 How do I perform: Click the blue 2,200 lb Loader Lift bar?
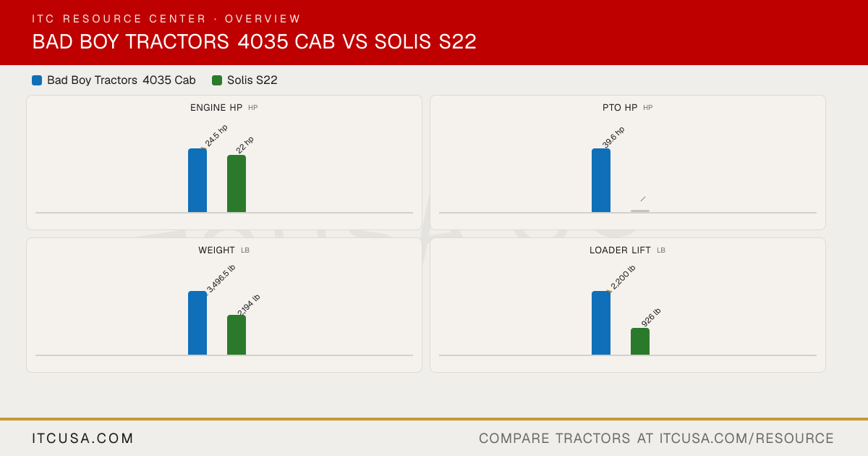[x=601, y=323]
